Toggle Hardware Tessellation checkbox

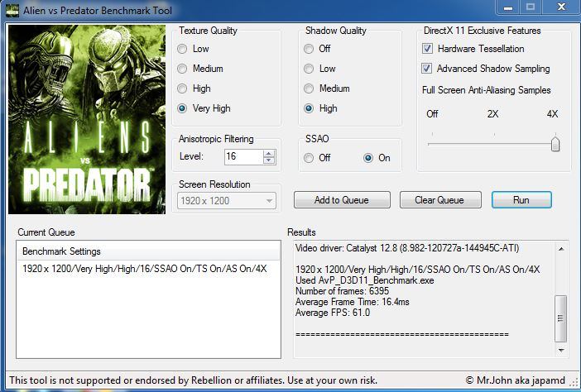pos(427,49)
